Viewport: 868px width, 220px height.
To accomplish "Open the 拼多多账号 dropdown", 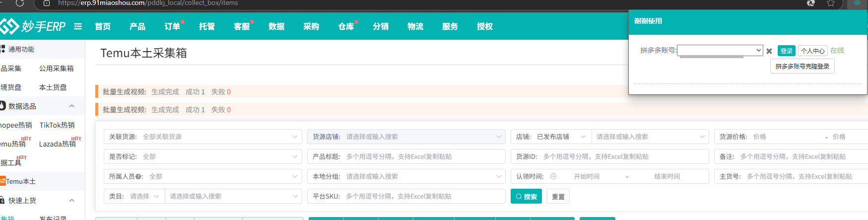I will (720, 50).
